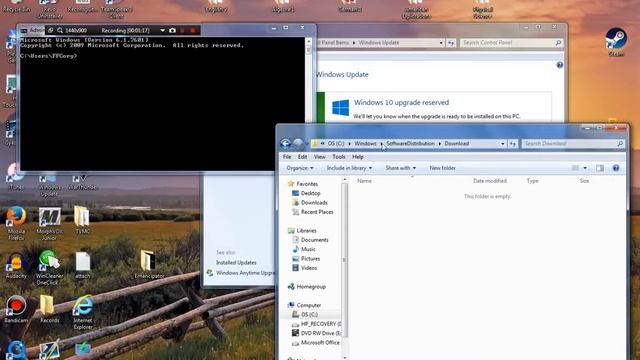Open the TVMC folder on desktop
The image size is (640, 360).
click(82, 220)
